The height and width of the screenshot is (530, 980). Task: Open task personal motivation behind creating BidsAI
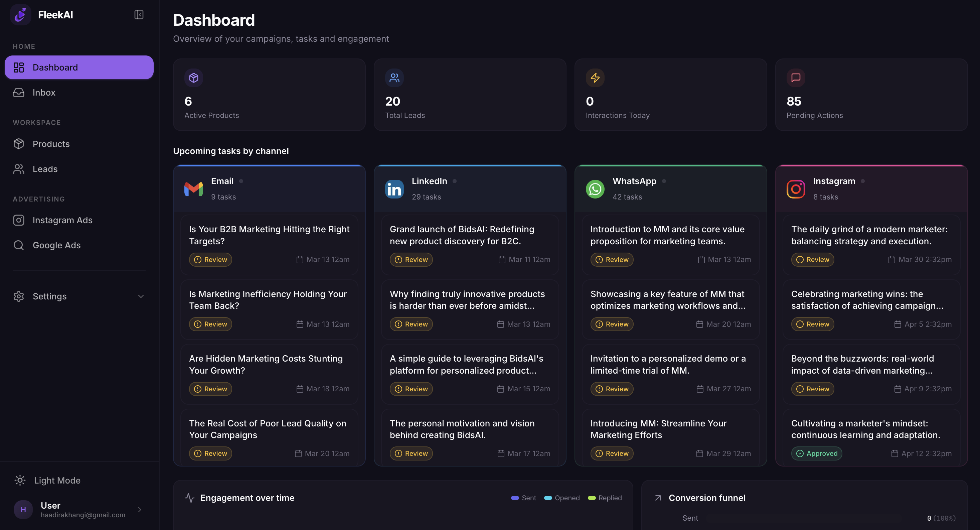pyautogui.click(x=470, y=437)
